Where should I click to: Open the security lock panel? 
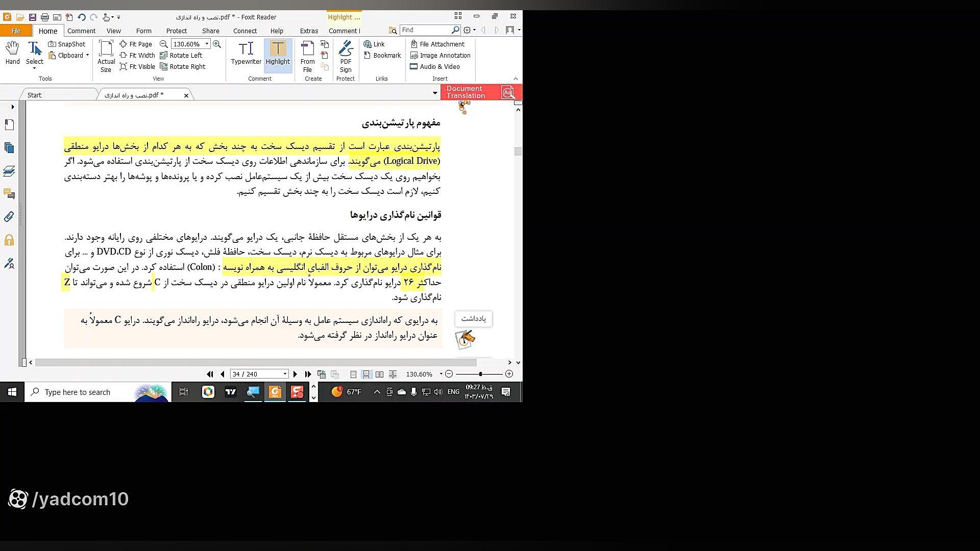(9, 240)
